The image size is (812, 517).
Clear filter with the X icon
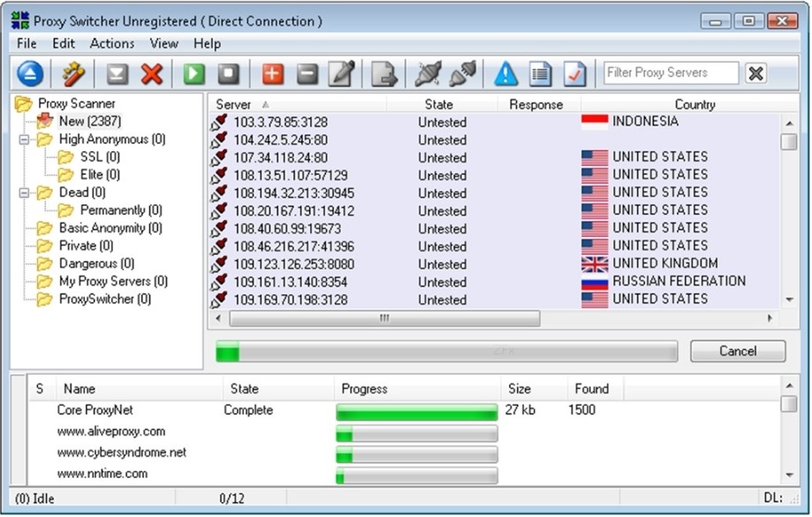tap(755, 73)
